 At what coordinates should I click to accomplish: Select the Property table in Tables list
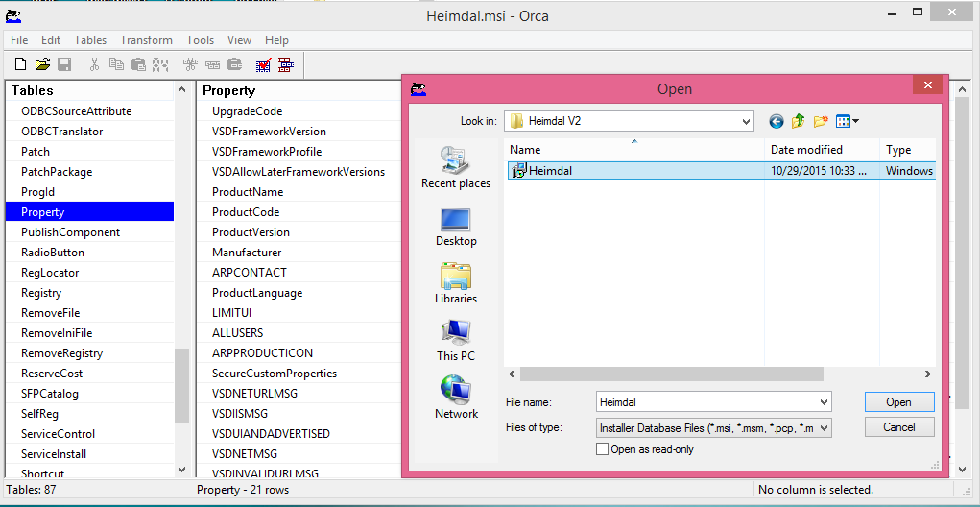tap(89, 212)
